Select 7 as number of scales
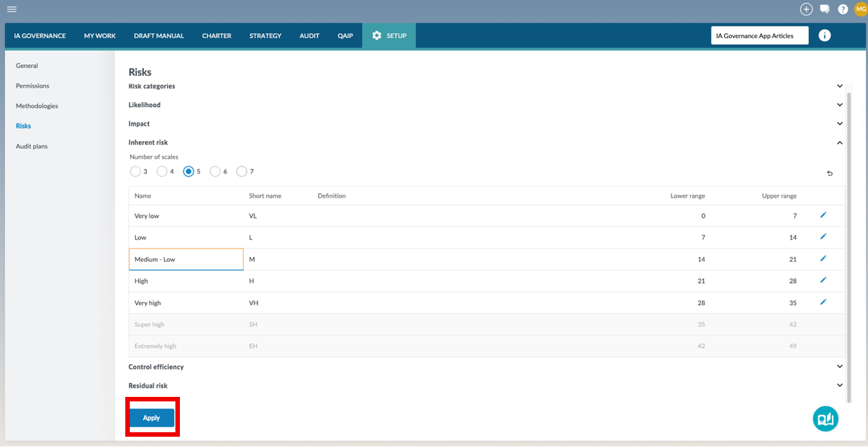 (x=242, y=171)
